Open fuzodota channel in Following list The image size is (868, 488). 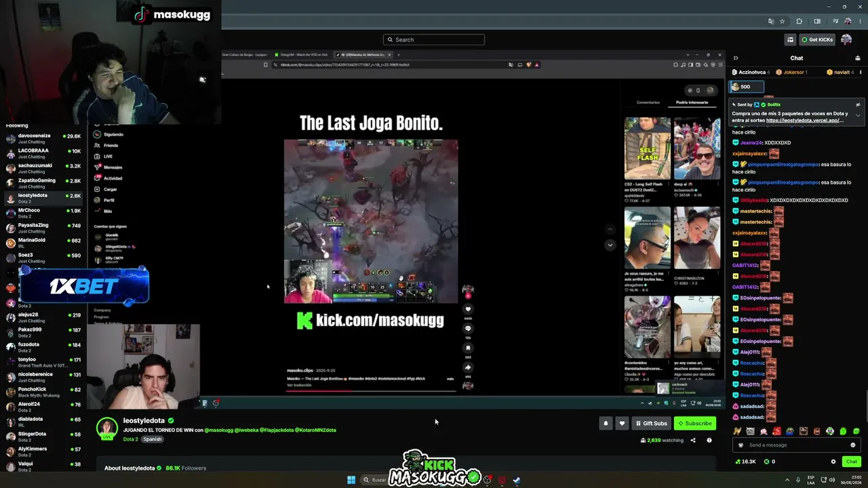(x=43, y=347)
